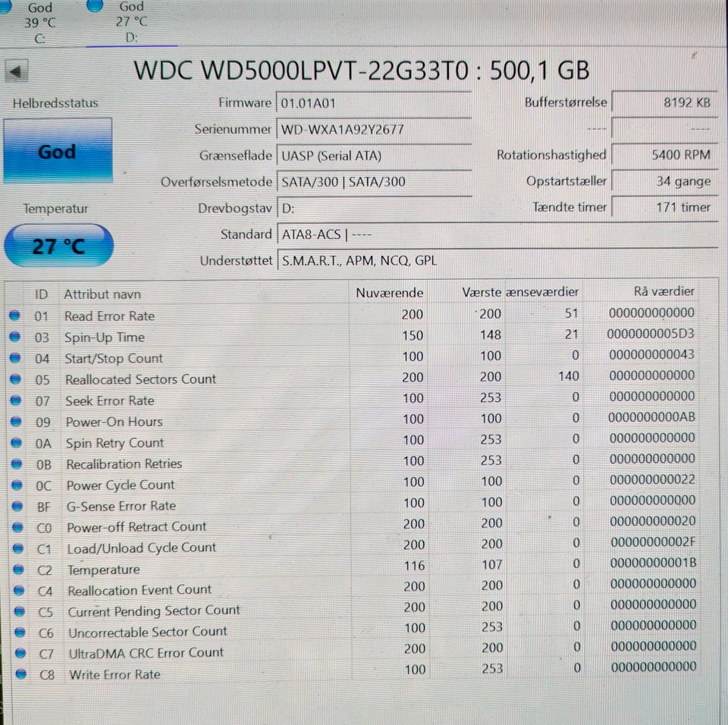Viewport: 728px width, 725px height.
Task: Click status dot for Current Pending Sector Count
Action: (20, 611)
